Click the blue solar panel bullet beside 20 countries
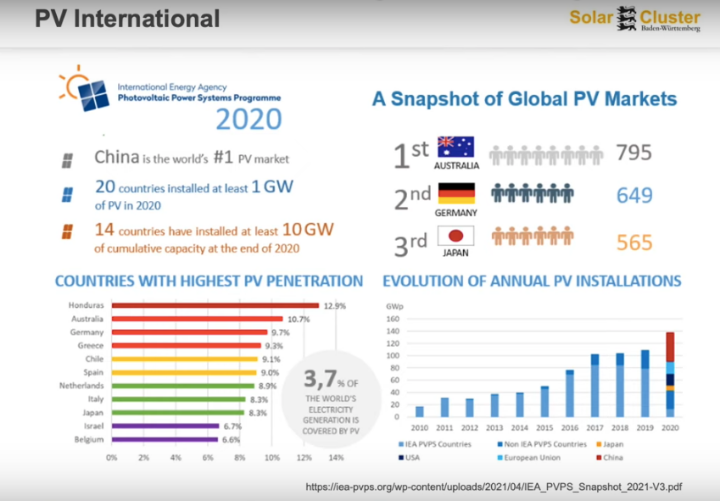The width and height of the screenshot is (720, 501). [67, 195]
